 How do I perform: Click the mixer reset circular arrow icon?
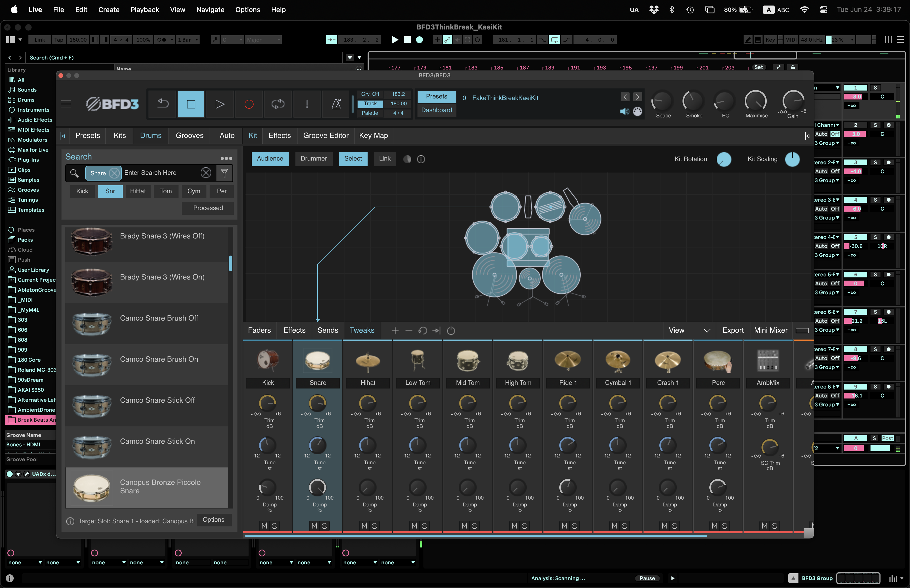click(422, 331)
